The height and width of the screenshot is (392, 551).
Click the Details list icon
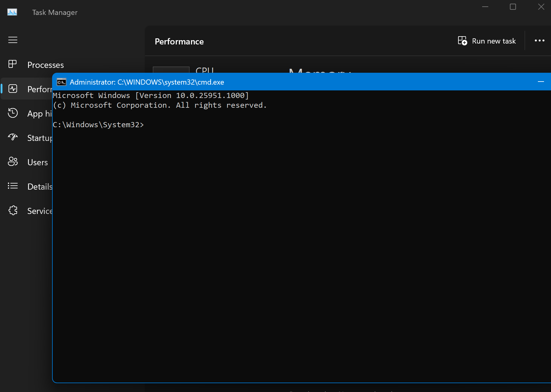[13, 186]
